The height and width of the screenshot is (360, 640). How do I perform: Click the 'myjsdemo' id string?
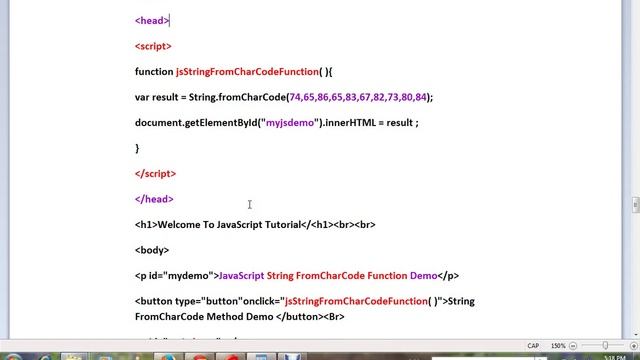point(290,122)
